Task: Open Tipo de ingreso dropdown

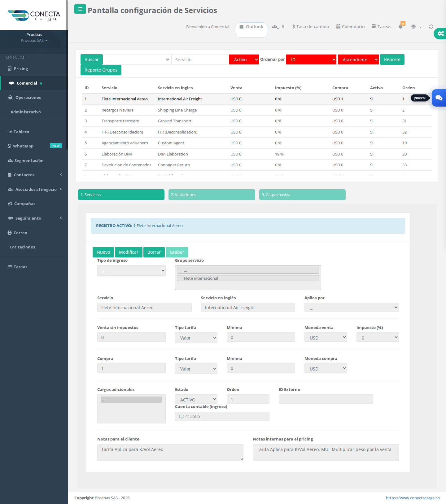Action: click(131, 270)
